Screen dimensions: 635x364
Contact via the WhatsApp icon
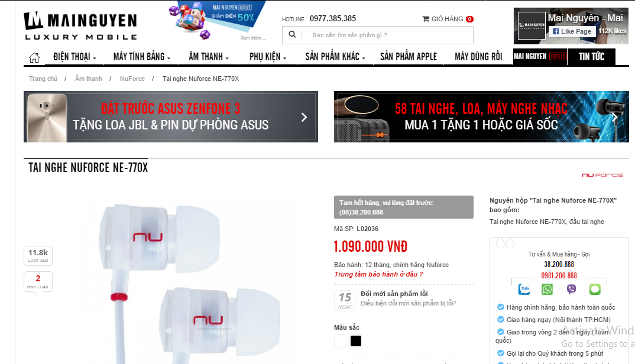(x=547, y=289)
